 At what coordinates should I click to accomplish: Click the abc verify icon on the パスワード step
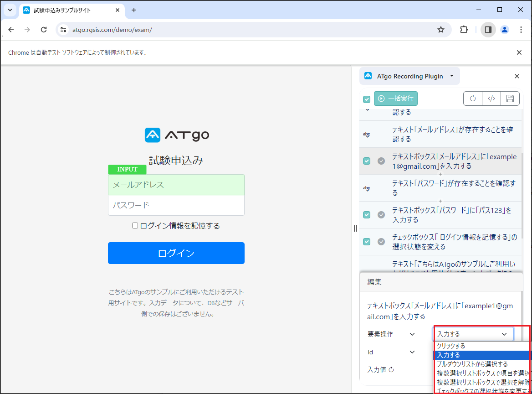tap(367, 187)
